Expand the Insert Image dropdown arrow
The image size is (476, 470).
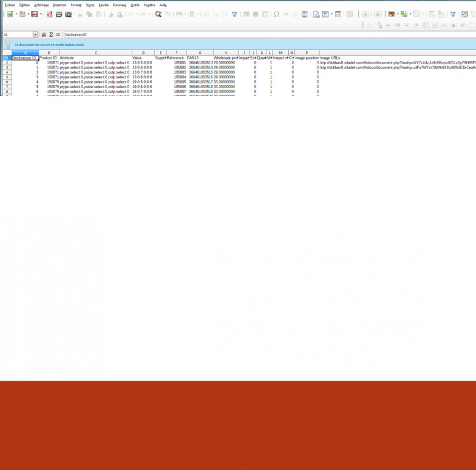[x=398, y=14]
